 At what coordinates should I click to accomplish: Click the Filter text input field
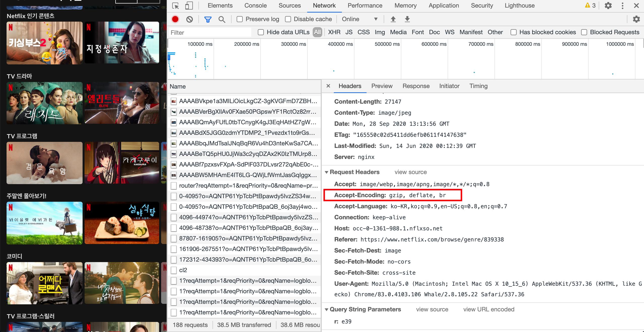209,32
